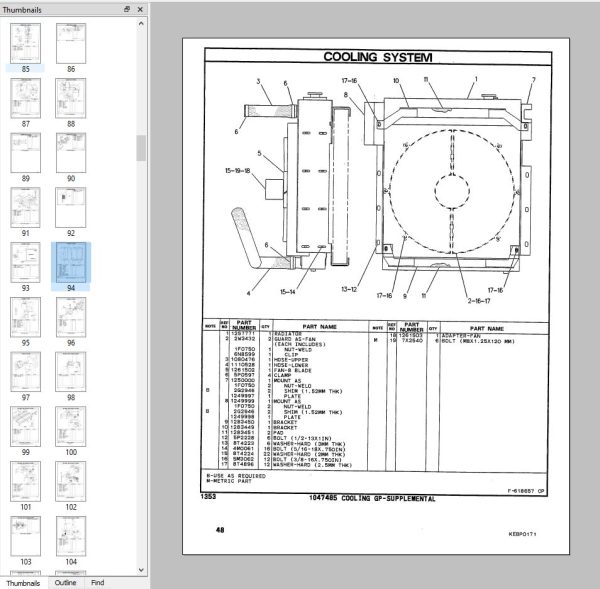Open page 90 thumbnail
The height and width of the screenshot is (589, 600).
[x=71, y=153]
